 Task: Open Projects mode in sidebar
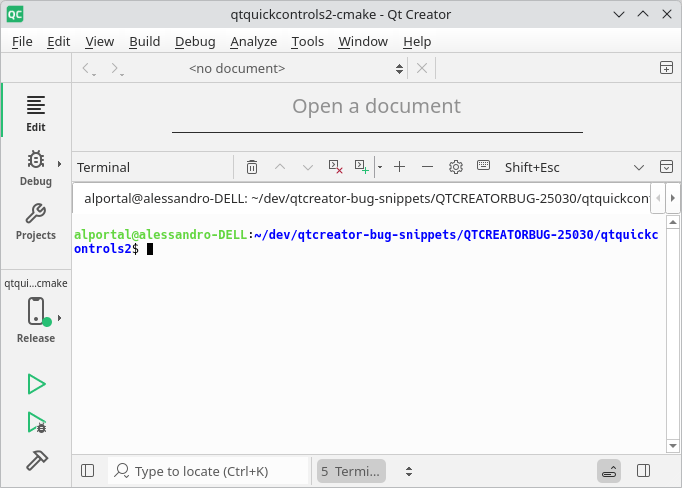[x=36, y=222]
